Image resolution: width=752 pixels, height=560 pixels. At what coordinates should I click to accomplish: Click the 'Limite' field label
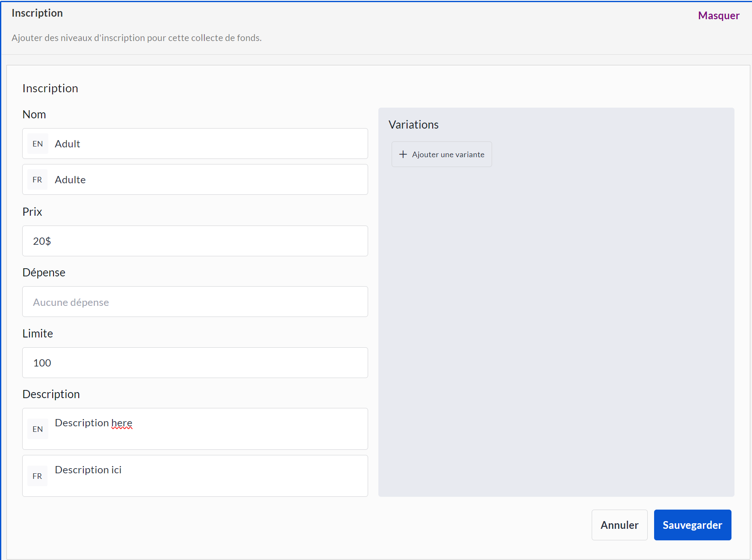coord(38,334)
